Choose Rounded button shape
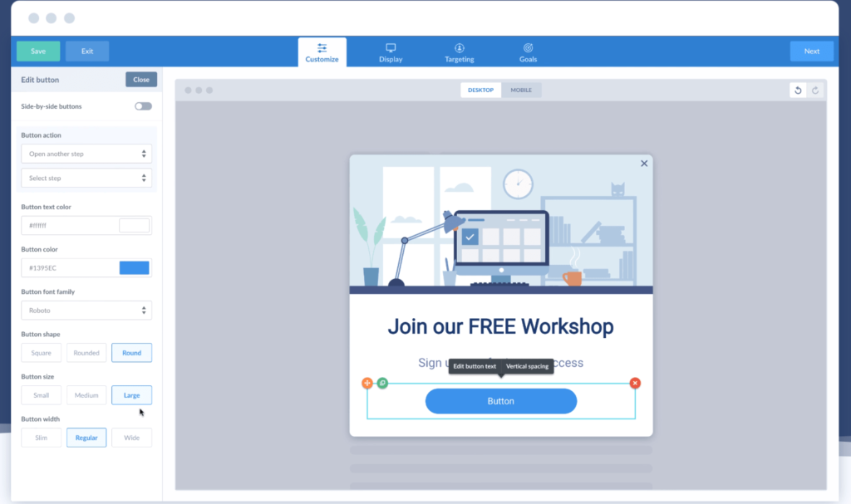The image size is (851, 504). tap(86, 353)
